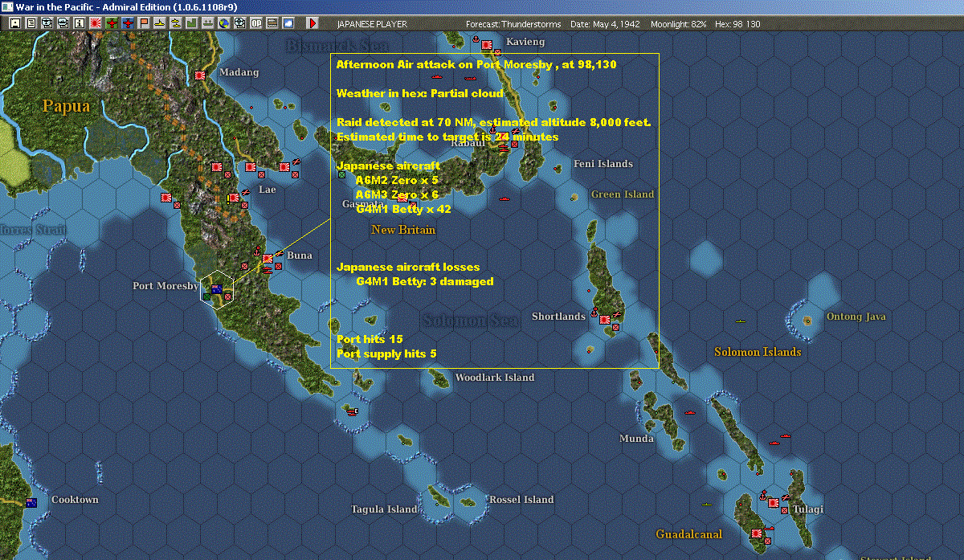Click the striped bar chart toolbar icon
This screenshot has height=560, width=964.
click(272, 23)
